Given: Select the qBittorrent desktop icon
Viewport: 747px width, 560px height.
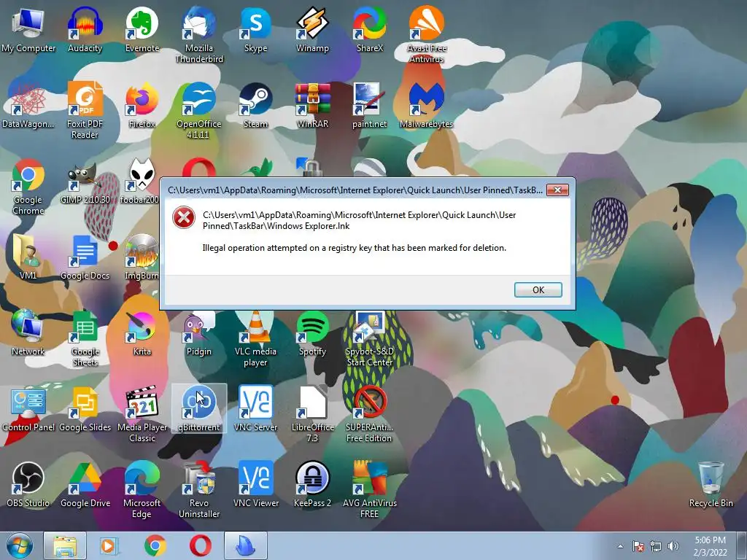Looking at the screenshot, I should pyautogui.click(x=199, y=408).
